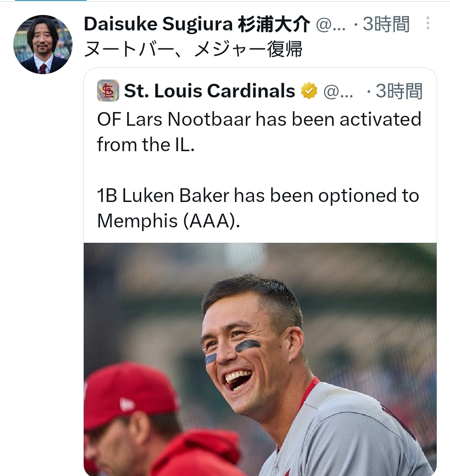Open Daisuke Sugiura's profile picture
This screenshot has width=450, height=476.
click(43, 45)
